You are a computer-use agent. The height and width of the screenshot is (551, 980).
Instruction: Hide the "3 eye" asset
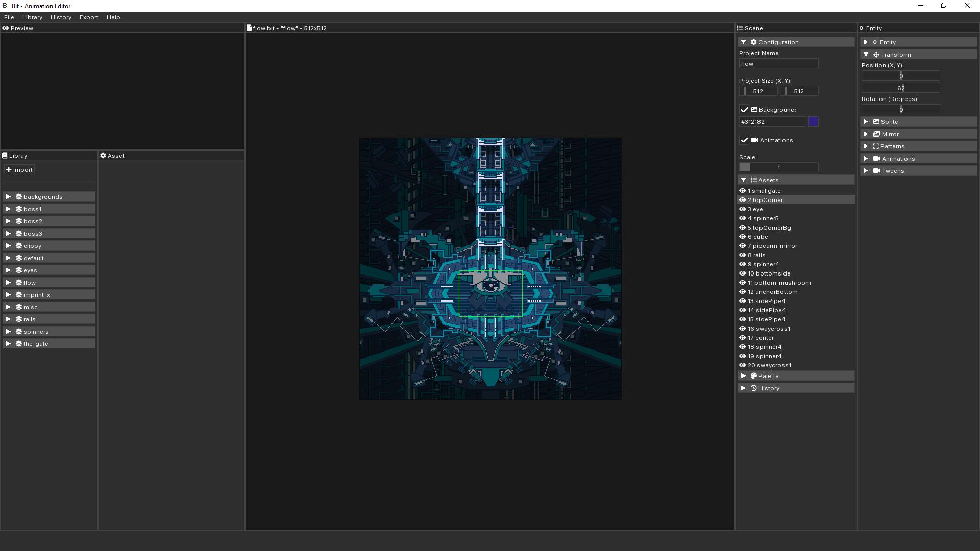(743, 209)
